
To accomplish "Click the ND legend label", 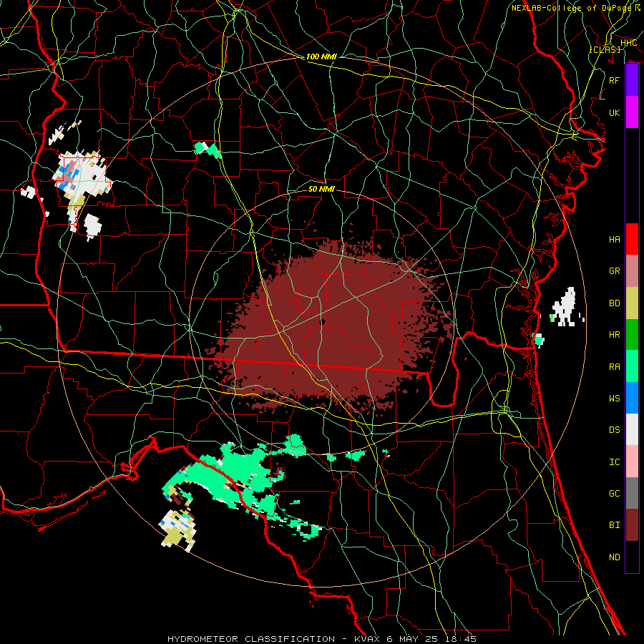I will (614, 557).
